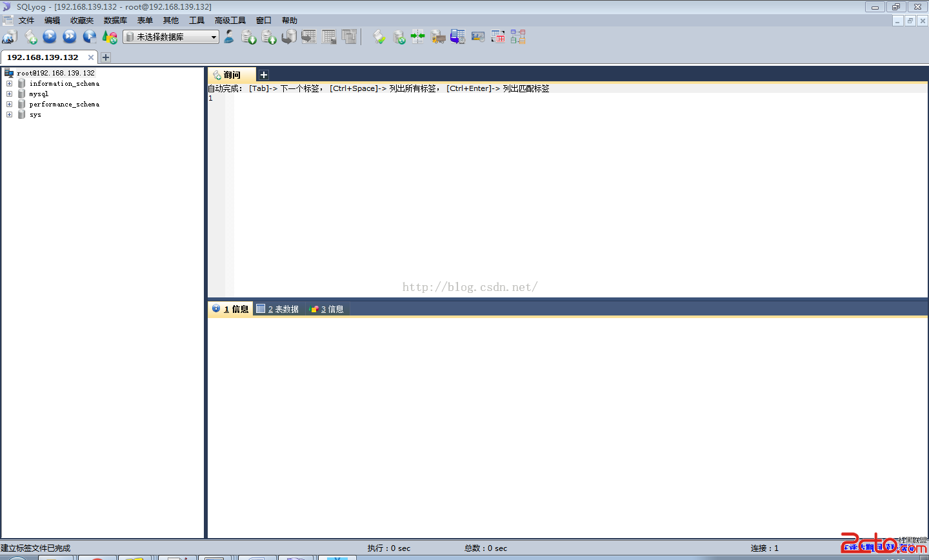
Task: Click the 连接 : 1 status entry
Action: tap(764, 548)
